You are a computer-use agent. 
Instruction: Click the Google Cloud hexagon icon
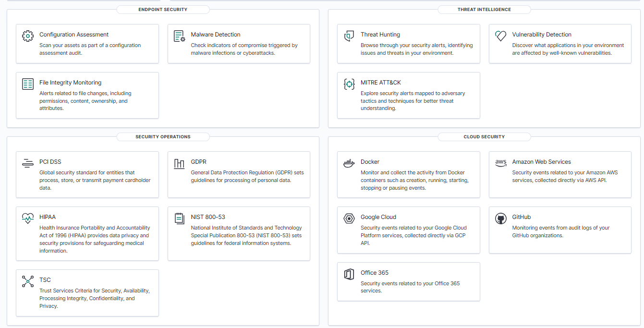(x=349, y=219)
